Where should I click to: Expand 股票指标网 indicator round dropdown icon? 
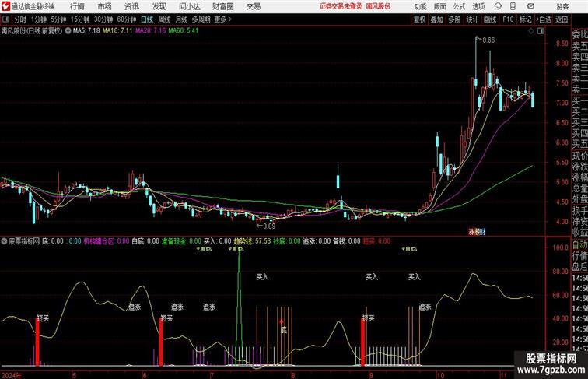4,241
